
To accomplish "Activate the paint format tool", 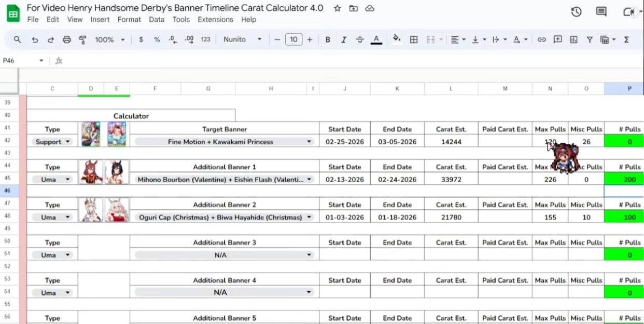I will click(x=82, y=39).
